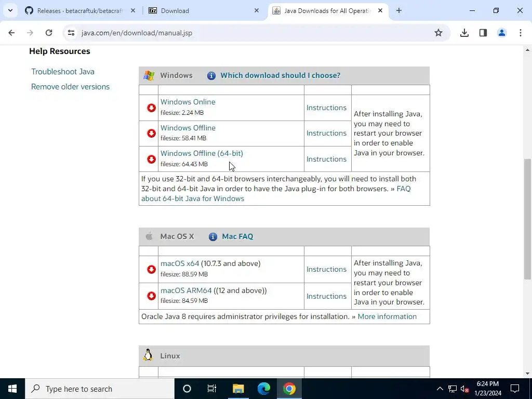Click the Linux penguin icon in the section header

pyautogui.click(x=148, y=355)
